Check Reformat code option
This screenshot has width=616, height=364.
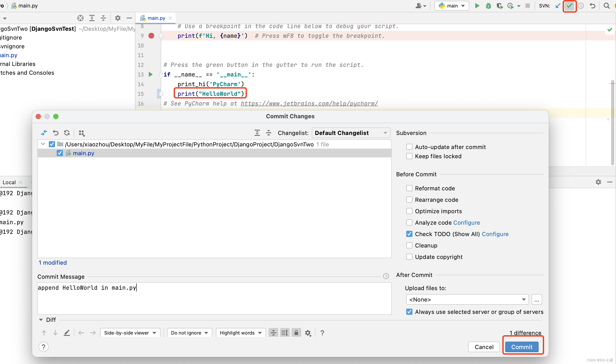coord(409,188)
